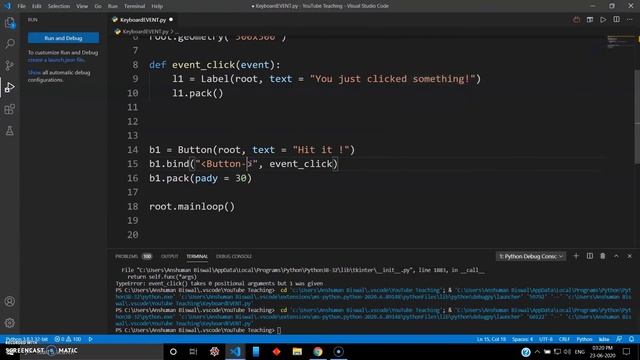Open the Test flask view
Image resolution: width=640 pixels, height=360 pixels.
pyautogui.click(x=10, y=131)
